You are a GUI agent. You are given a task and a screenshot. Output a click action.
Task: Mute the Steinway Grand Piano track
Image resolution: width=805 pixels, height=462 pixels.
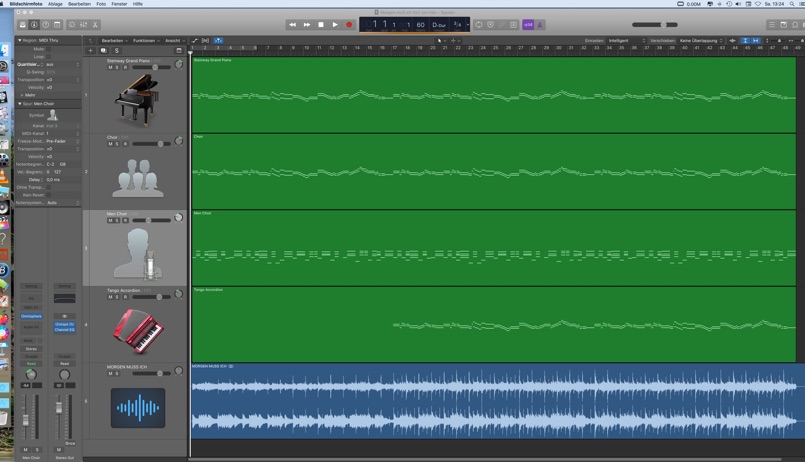(x=110, y=67)
